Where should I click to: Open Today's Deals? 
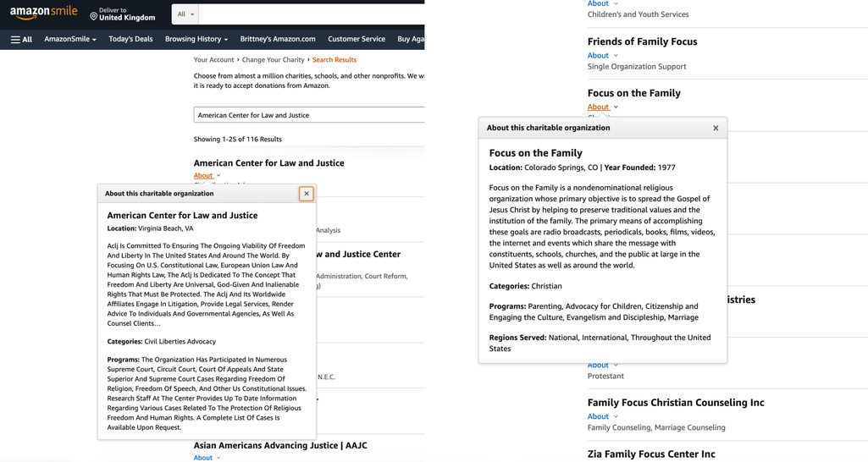130,39
